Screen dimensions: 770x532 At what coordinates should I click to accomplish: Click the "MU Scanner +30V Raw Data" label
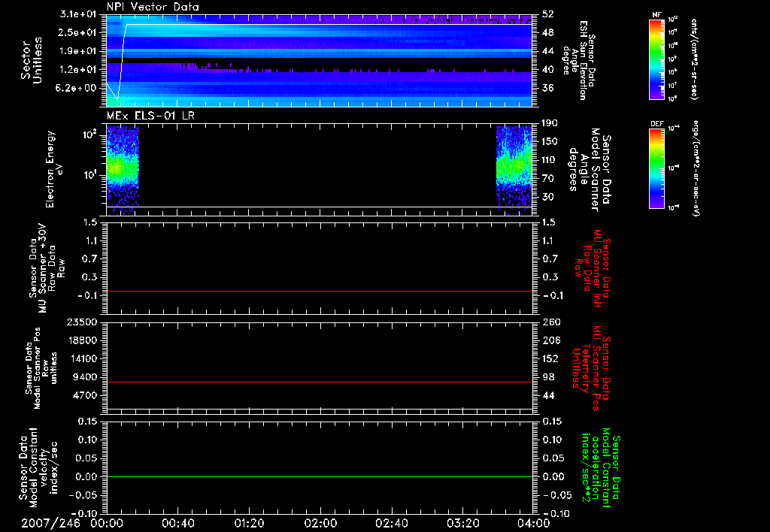pyautogui.click(x=47, y=268)
